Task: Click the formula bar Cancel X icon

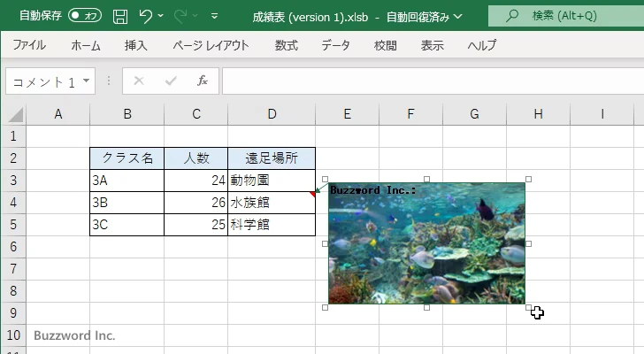Action: [x=139, y=81]
